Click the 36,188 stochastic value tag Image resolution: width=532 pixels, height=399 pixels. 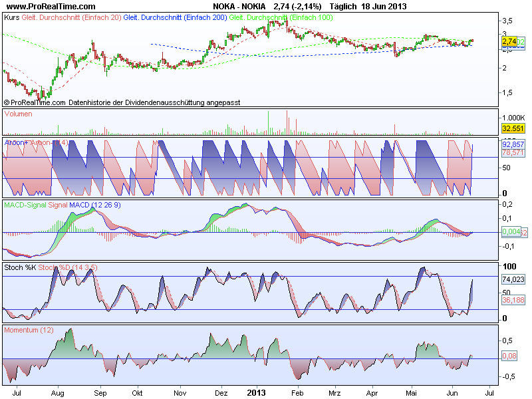pos(513,300)
